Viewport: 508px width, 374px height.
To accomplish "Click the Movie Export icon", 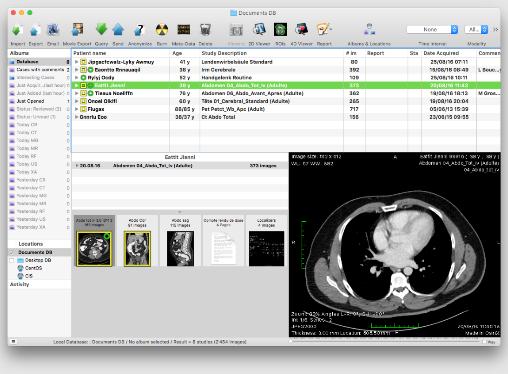I will coord(77,30).
